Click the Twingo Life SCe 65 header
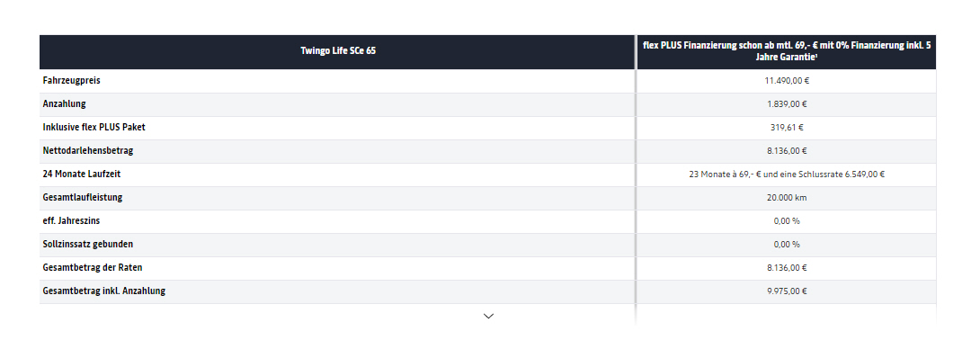Image resolution: width=980 pixels, height=358 pixels. click(338, 51)
